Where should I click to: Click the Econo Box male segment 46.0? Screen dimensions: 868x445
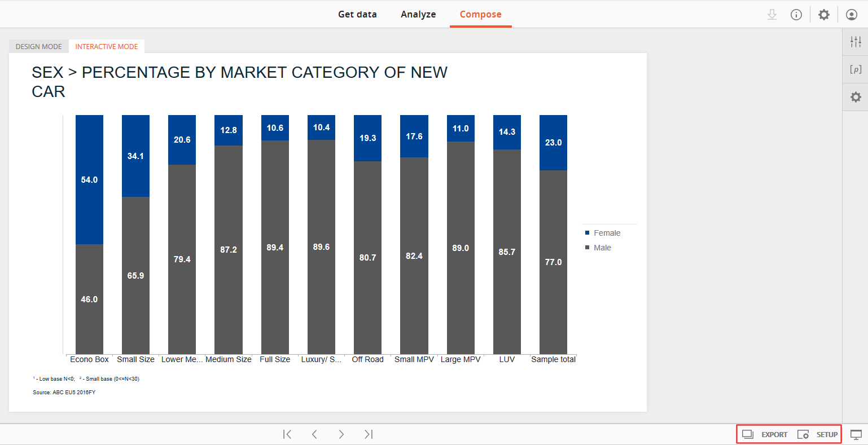coord(89,299)
